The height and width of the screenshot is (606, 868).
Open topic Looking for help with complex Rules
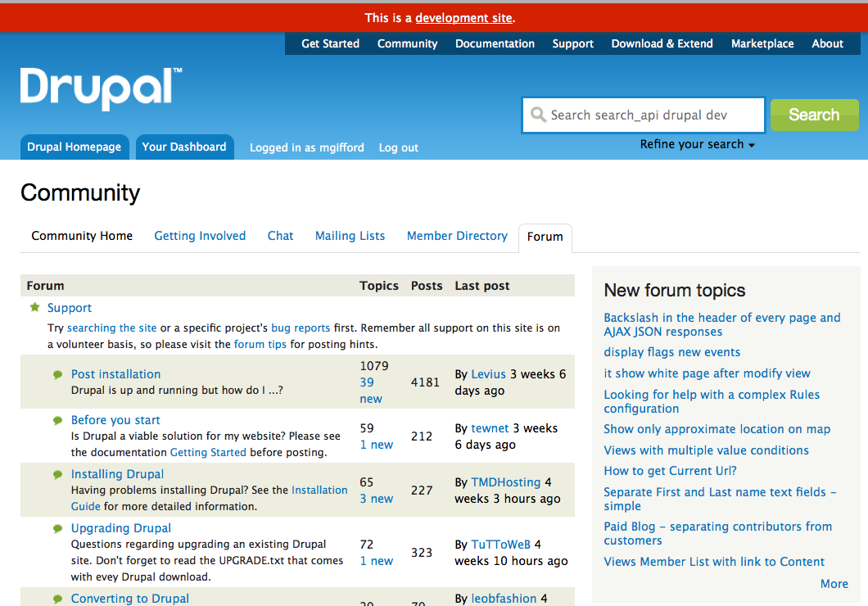point(712,402)
